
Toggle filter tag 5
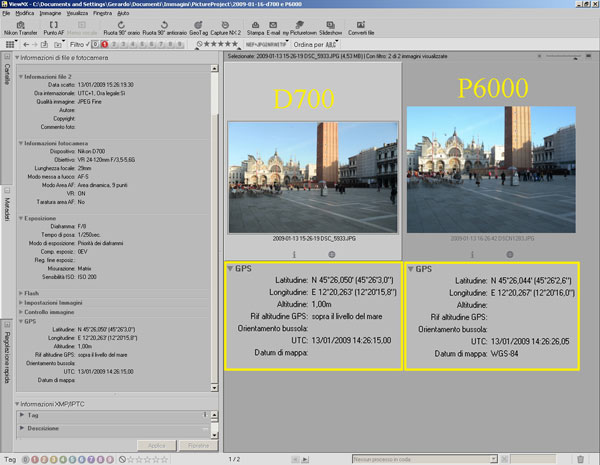142,44
